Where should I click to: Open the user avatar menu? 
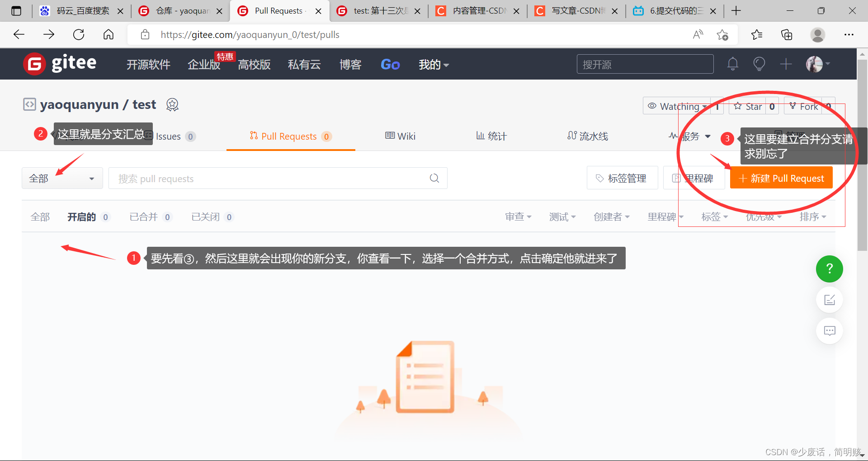pyautogui.click(x=818, y=64)
